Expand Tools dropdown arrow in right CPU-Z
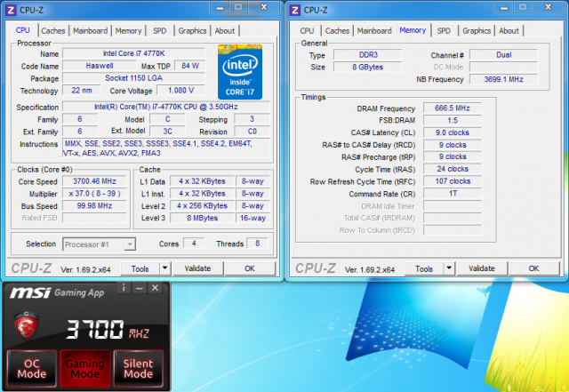 tap(449, 268)
